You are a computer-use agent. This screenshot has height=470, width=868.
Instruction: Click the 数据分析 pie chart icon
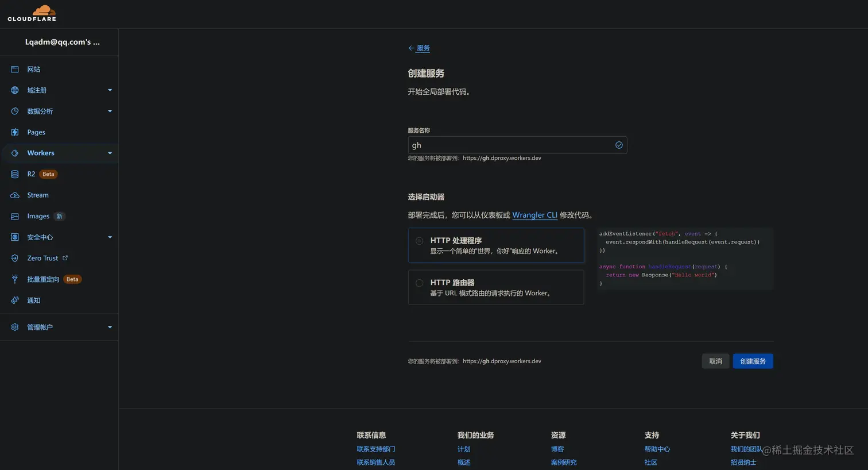(15, 111)
